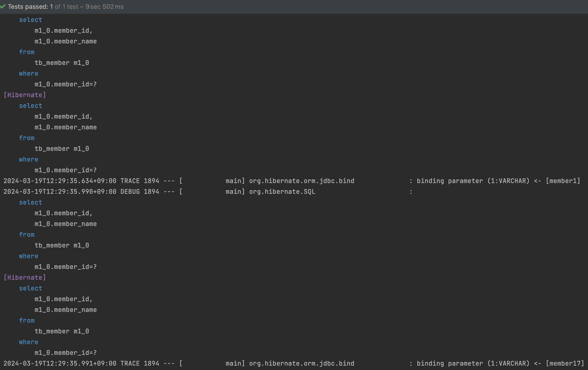Click the topmost 'select' keyword

coord(30,20)
